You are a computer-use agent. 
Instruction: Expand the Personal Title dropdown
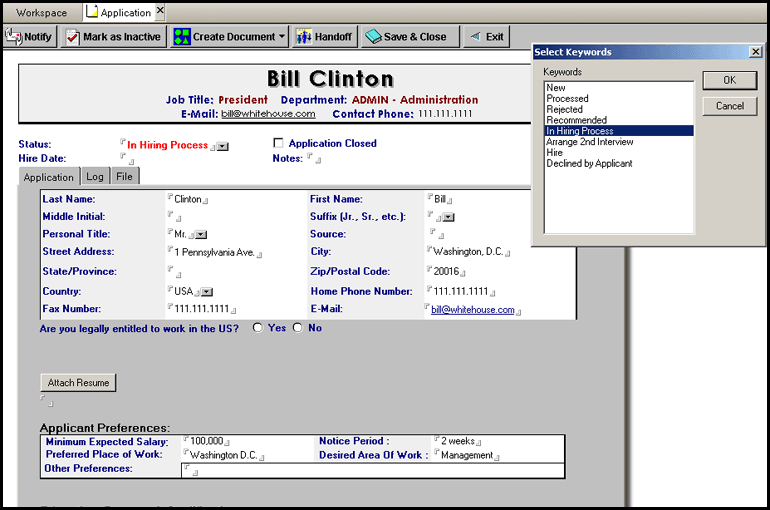pos(201,235)
